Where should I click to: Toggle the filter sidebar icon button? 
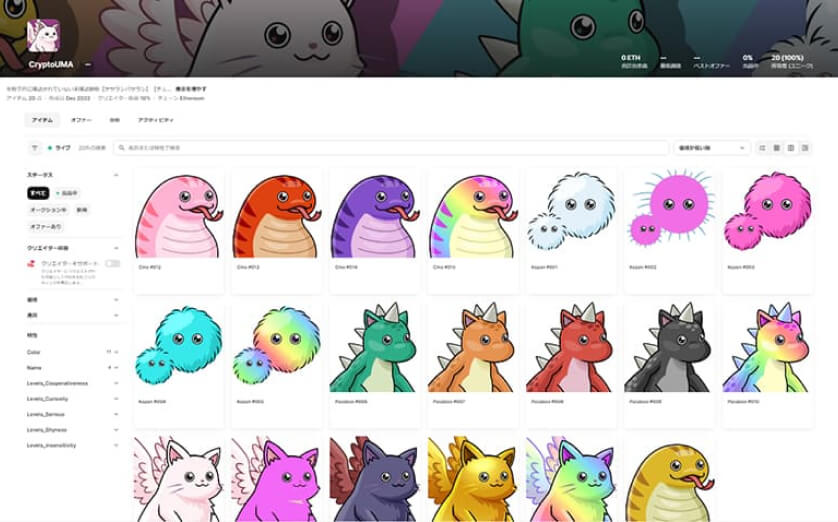(x=35, y=148)
